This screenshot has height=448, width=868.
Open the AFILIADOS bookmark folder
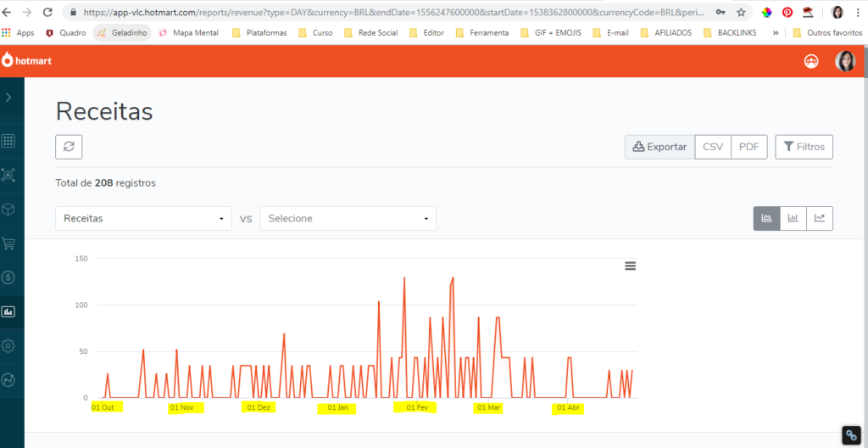point(666,32)
